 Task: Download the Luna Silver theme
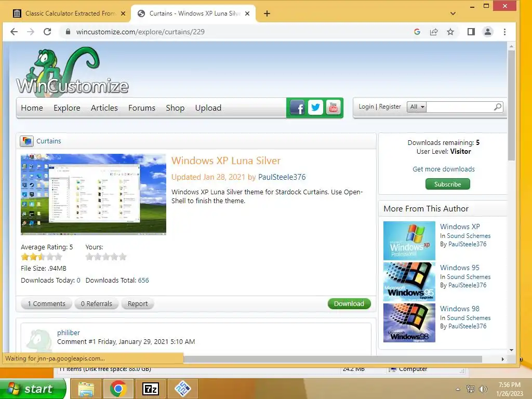pos(349,303)
